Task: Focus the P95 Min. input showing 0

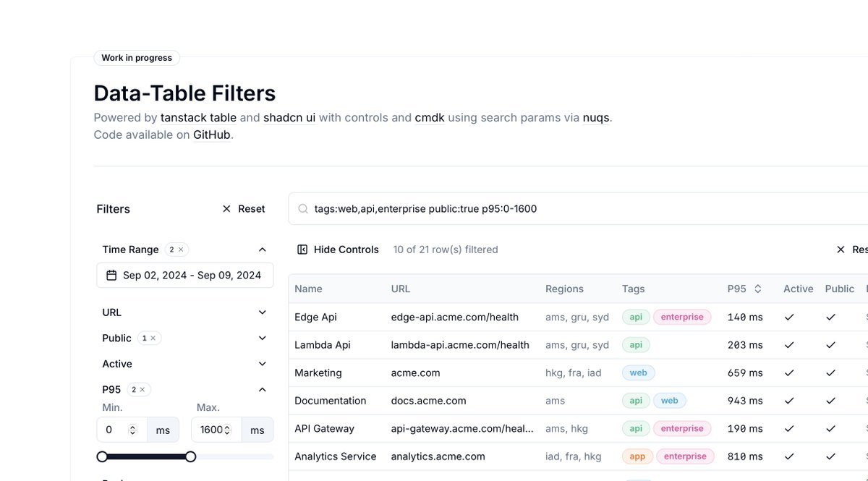Action: 122,430
